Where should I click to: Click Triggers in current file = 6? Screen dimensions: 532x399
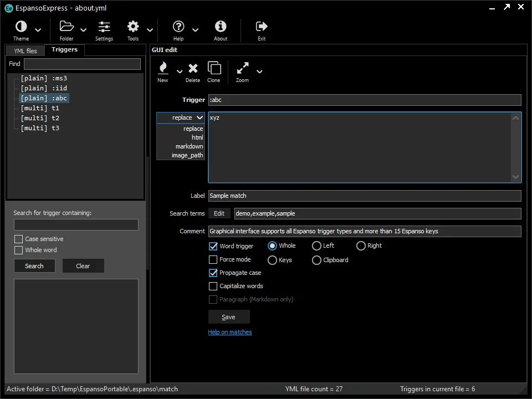click(438, 389)
